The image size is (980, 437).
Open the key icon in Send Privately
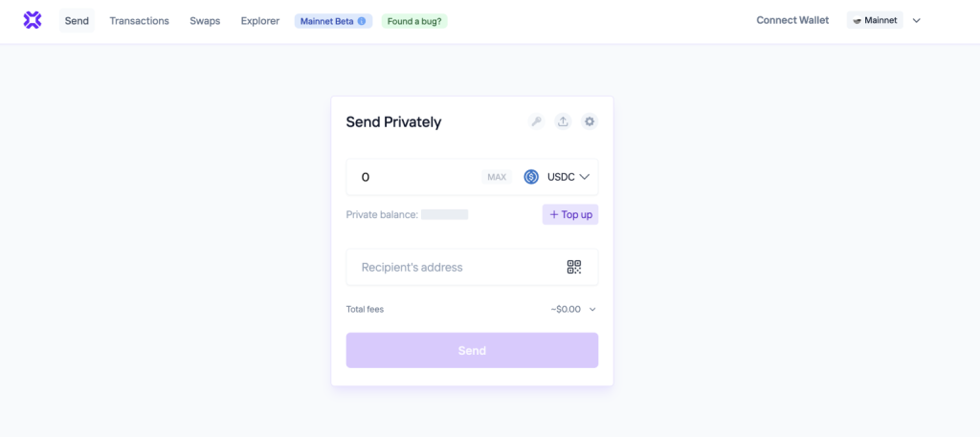pos(537,121)
